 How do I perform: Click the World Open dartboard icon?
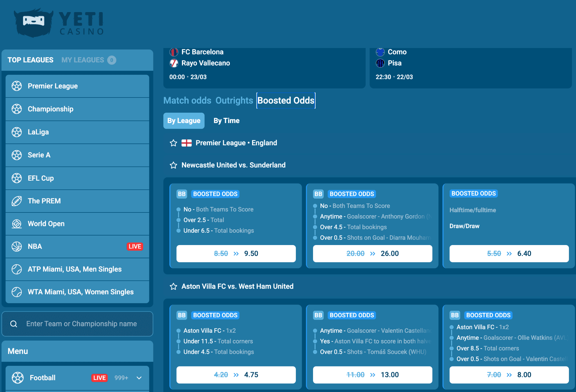[17, 224]
